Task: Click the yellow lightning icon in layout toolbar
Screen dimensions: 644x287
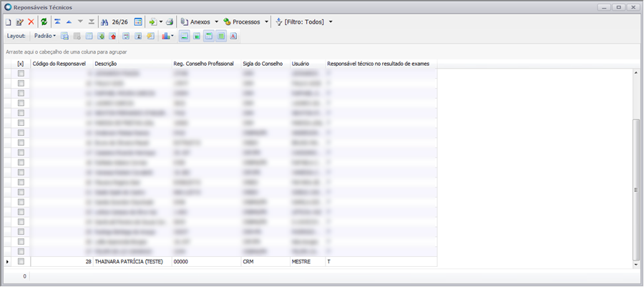Action: [x=151, y=36]
